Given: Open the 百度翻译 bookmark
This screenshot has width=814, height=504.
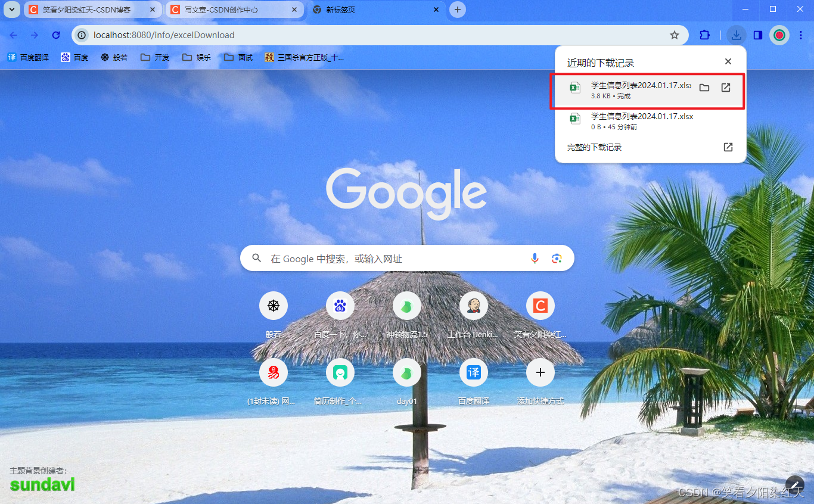Looking at the screenshot, I should (x=29, y=57).
